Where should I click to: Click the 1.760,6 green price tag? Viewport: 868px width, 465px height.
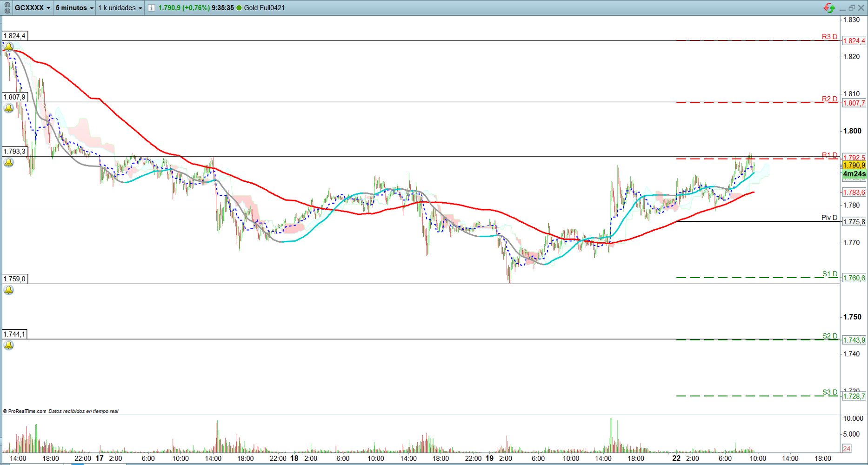[854, 278]
